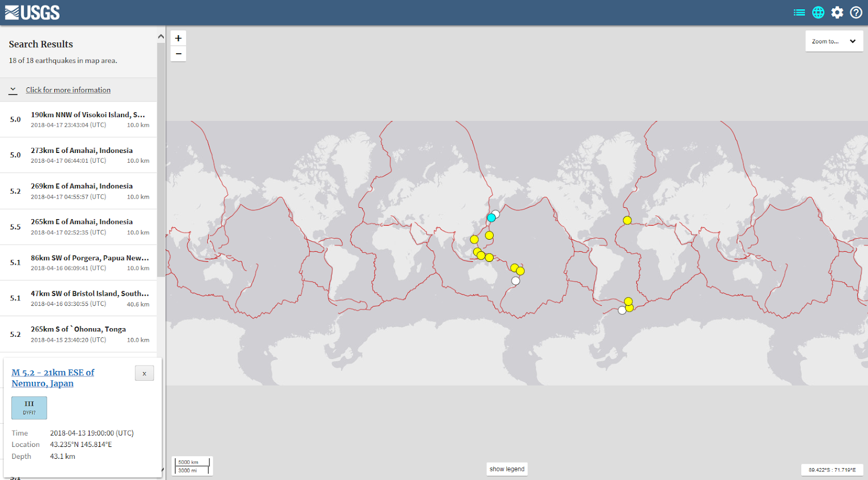This screenshot has width=868, height=480.
Task: Open the USGS home logo
Action: point(33,12)
